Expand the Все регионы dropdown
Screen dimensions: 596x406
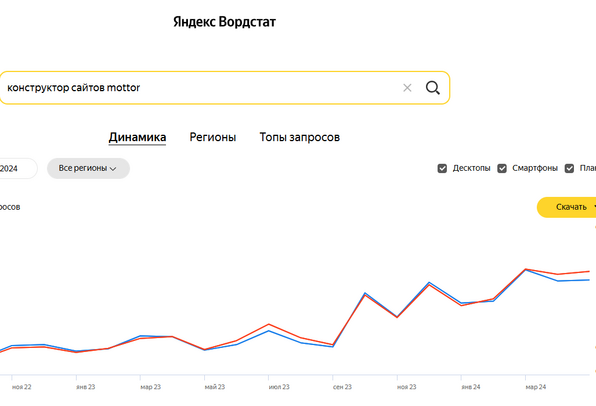[x=88, y=168]
